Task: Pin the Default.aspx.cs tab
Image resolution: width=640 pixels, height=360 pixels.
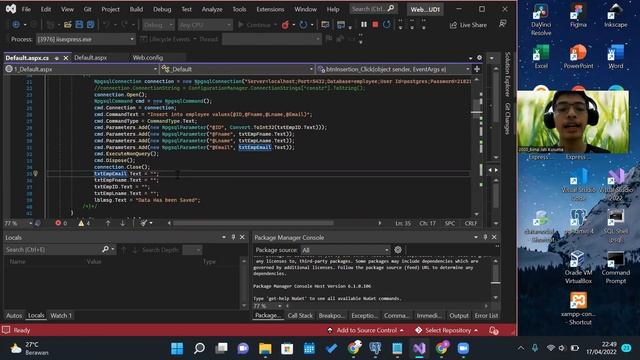Action: coord(57,58)
